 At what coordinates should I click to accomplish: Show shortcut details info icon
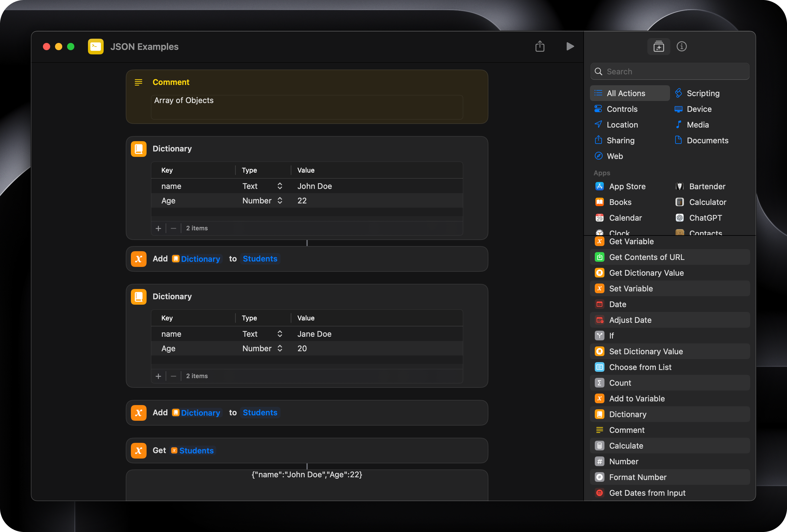681,46
